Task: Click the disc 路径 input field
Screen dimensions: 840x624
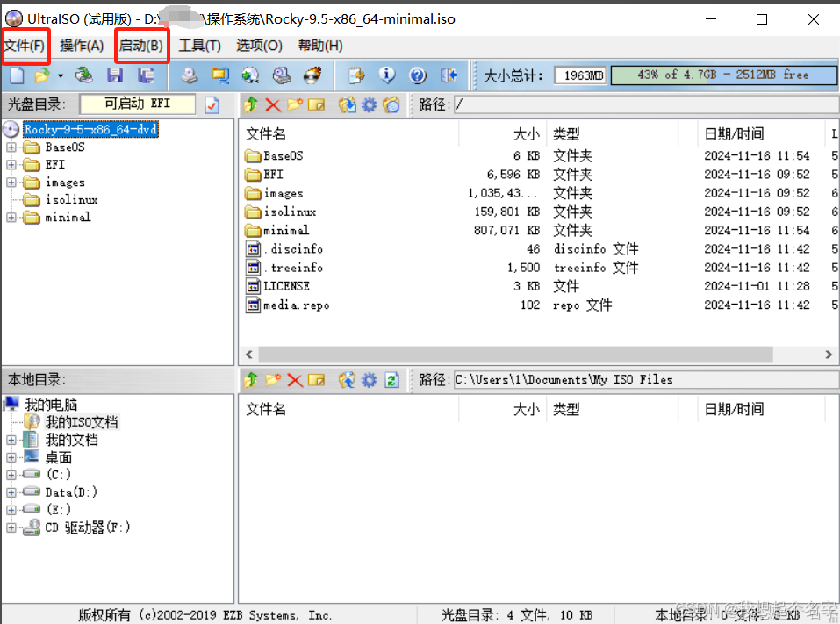Action: coord(645,104)
